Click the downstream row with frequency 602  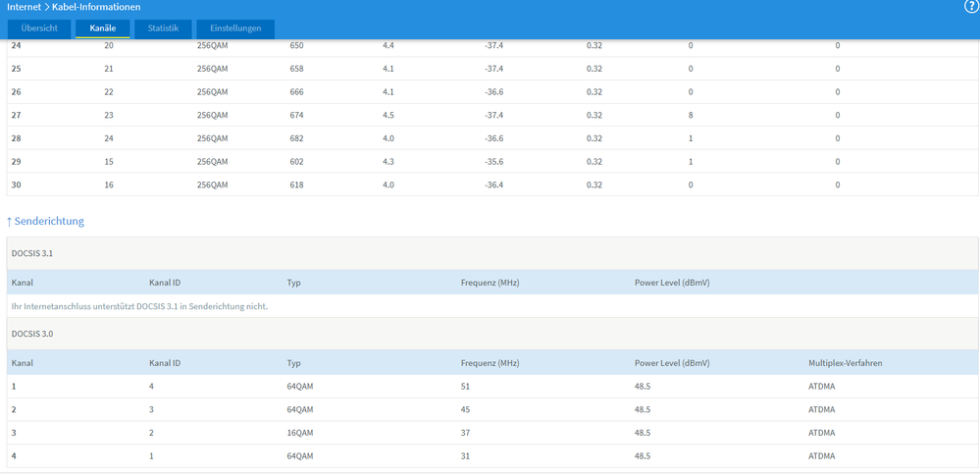[492, 161]
